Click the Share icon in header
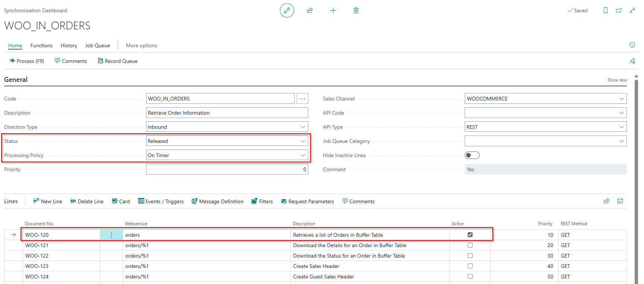The height and width of the screenshot is (284, 644). tap(310, 10)
